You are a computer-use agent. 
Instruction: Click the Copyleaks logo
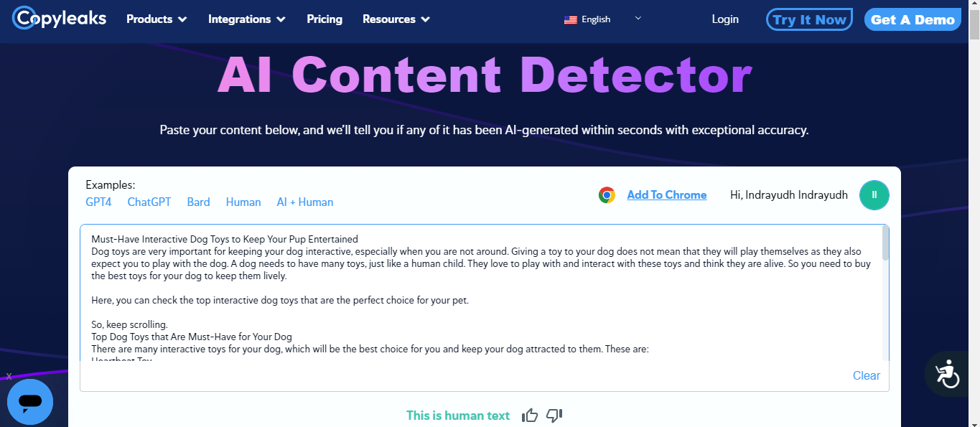[x=59, y=19]
